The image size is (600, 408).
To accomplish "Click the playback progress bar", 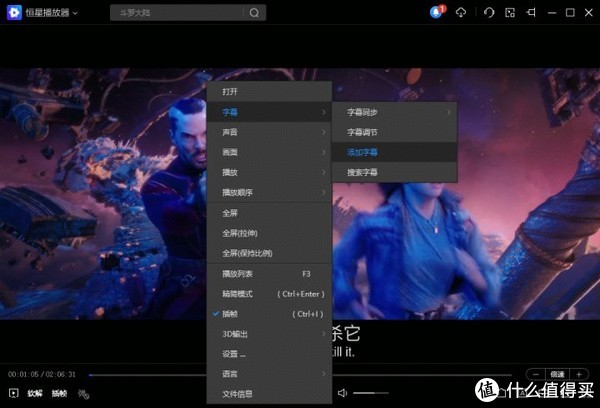I will [300, 375].
